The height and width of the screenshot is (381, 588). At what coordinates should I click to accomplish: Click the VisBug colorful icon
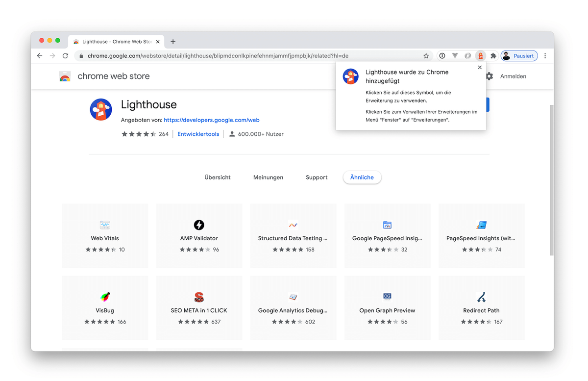pyautogui.click(x=105, y=297)
